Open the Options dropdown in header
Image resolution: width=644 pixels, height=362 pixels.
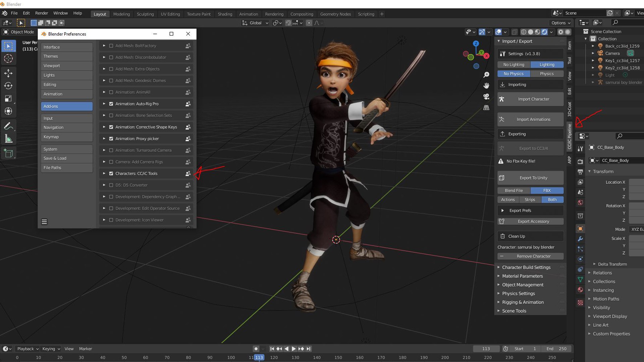561,23
